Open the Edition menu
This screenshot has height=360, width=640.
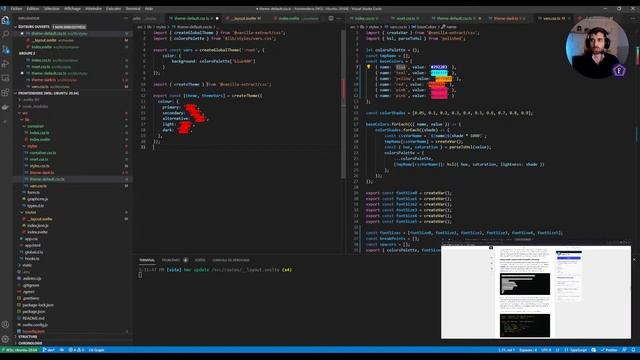pyautogui.click(x=33, y=8)
